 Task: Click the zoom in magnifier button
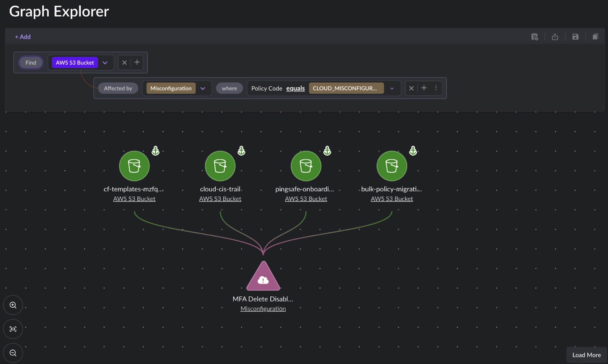pos(13,305)
